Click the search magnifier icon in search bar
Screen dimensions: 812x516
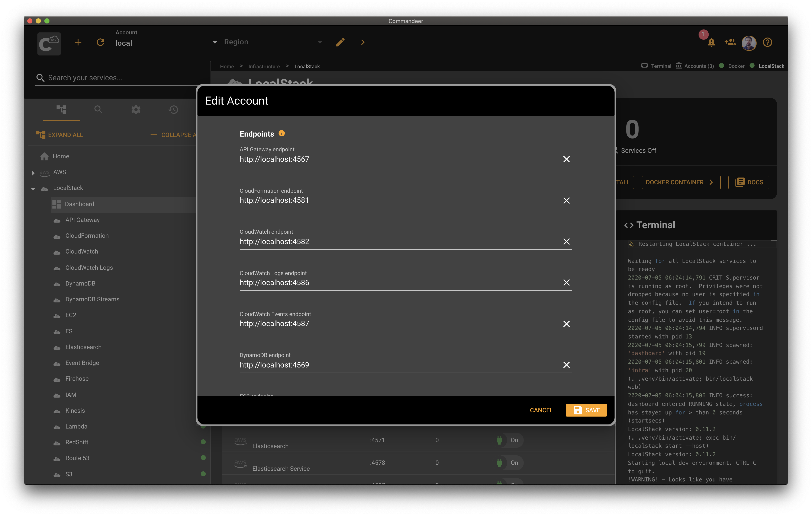click(40, 78)
